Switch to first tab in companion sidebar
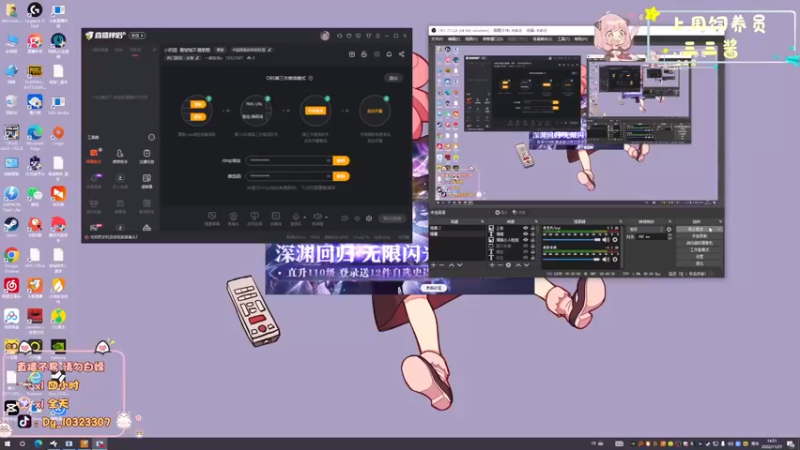The height and width of the screenshot is (450, 800). tap(101, 50)
